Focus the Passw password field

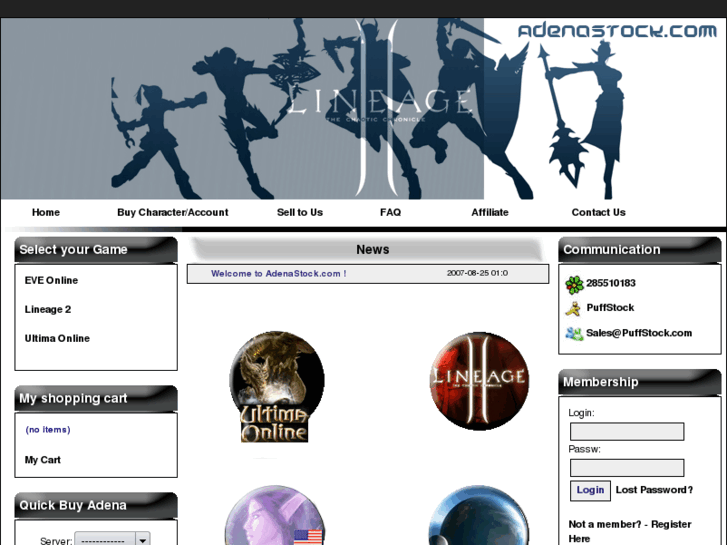coord(627,468)
